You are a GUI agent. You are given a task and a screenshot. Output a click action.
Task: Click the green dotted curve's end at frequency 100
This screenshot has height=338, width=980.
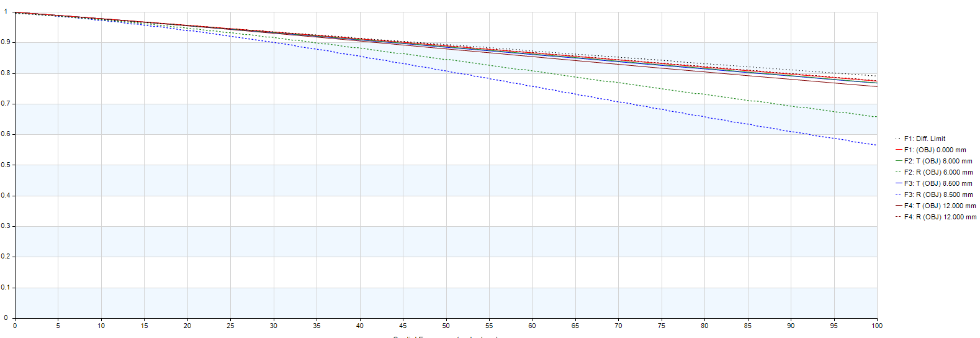point(876,117)
